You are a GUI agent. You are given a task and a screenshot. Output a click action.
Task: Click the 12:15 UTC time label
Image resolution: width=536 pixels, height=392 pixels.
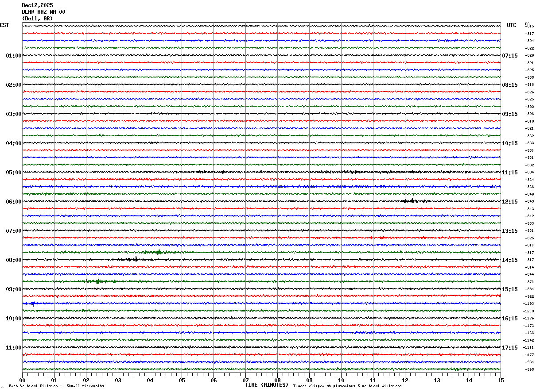(509, 202)
